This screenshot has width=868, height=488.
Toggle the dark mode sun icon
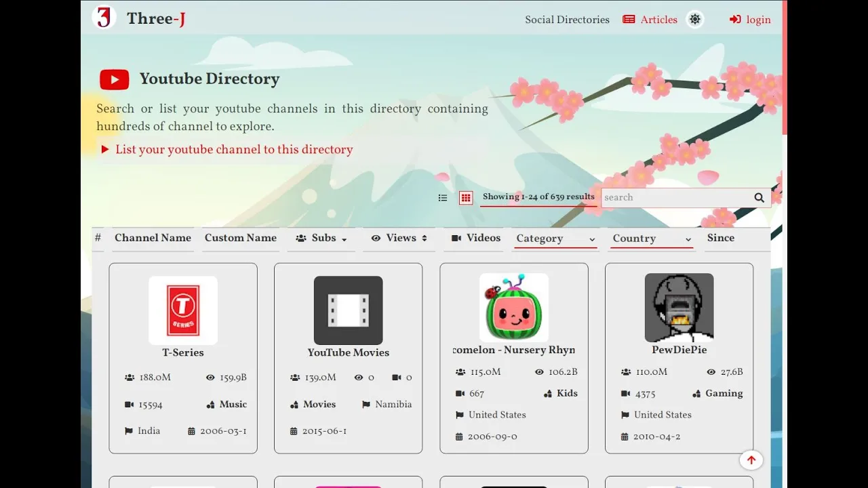click(x=694, y=20)
